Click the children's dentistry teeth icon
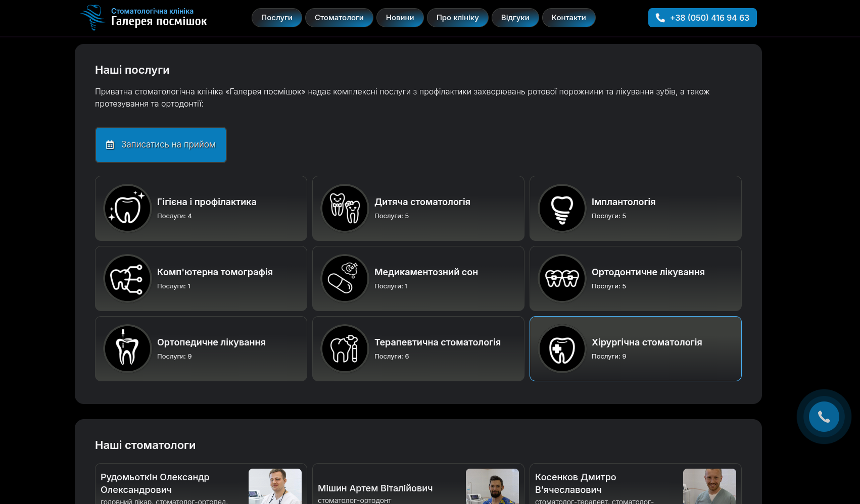Image resolution: width=860 pixels, height=504 pixels. [345, 208]
